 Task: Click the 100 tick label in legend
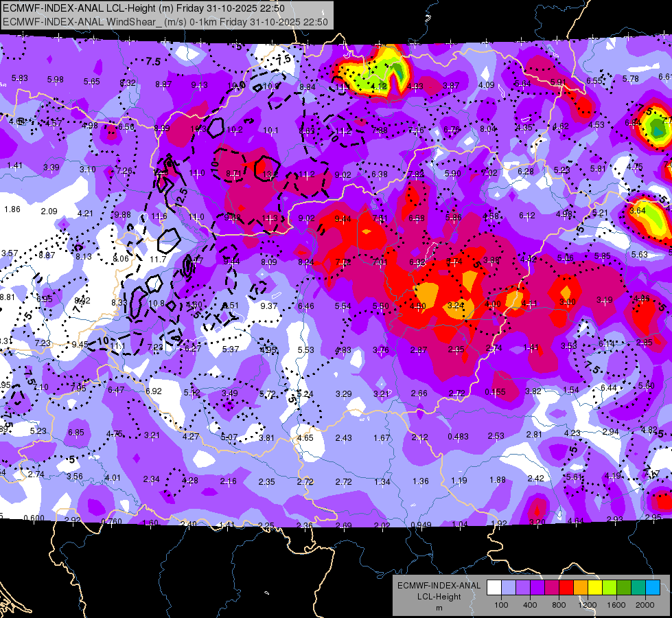coord(501,605)
